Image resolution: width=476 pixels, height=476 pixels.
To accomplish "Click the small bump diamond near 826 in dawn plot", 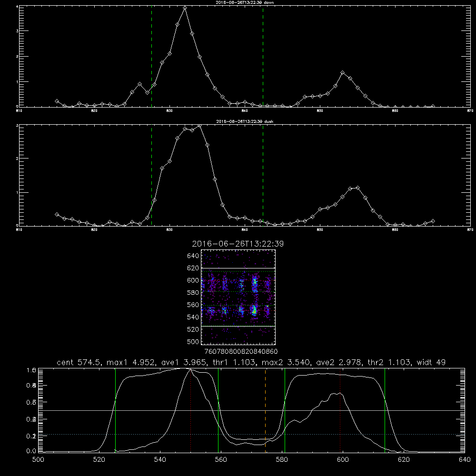I will [139, 84].
